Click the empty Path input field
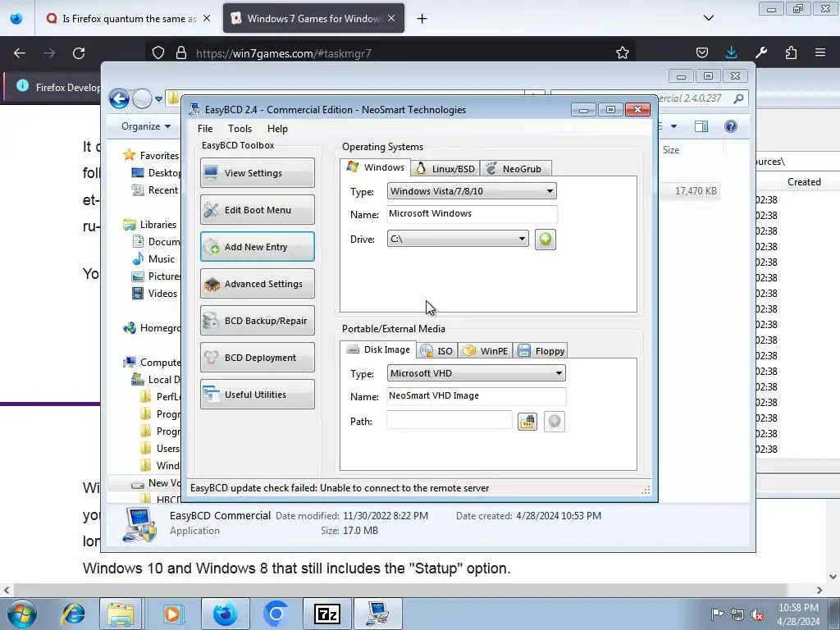The width and height of the screenshot is (840, 630). 449,421
